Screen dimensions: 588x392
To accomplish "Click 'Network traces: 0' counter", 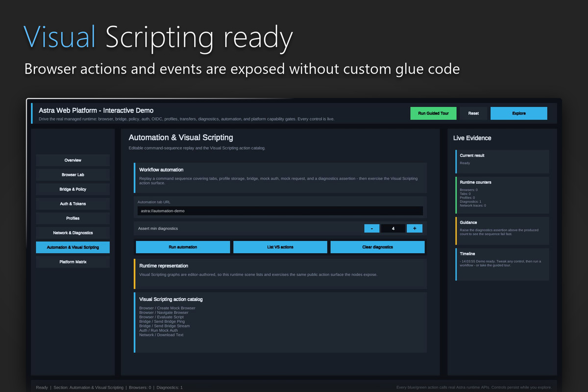I will tap(473, 205).
